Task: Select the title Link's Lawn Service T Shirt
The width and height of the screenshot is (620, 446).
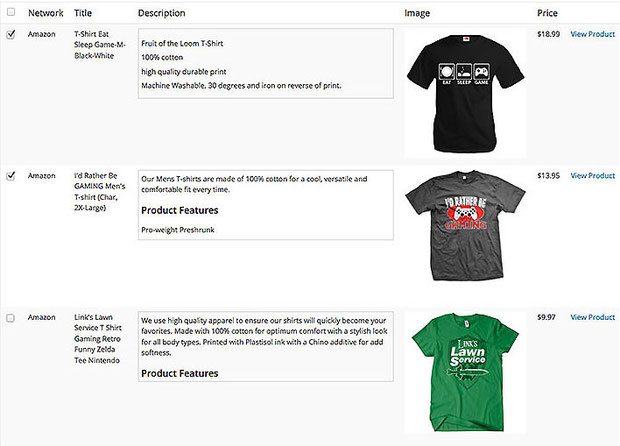Action: [98, 339]
